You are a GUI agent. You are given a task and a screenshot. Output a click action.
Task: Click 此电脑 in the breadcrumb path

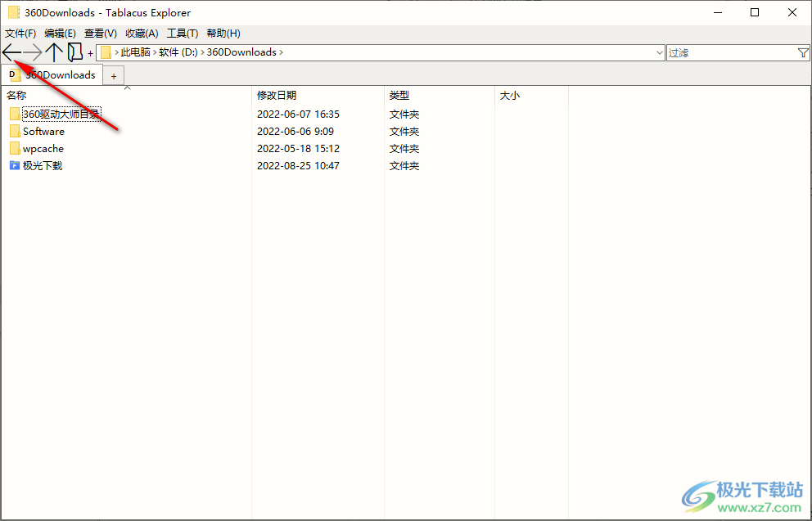pos(136,52)
